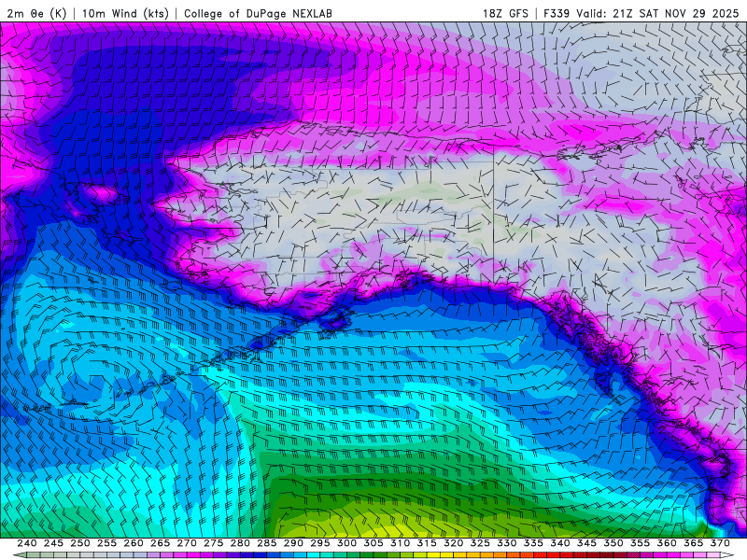Screen dimensions: 747x560
Task: Click the 285 color scale label
Action: click(267, 543)
